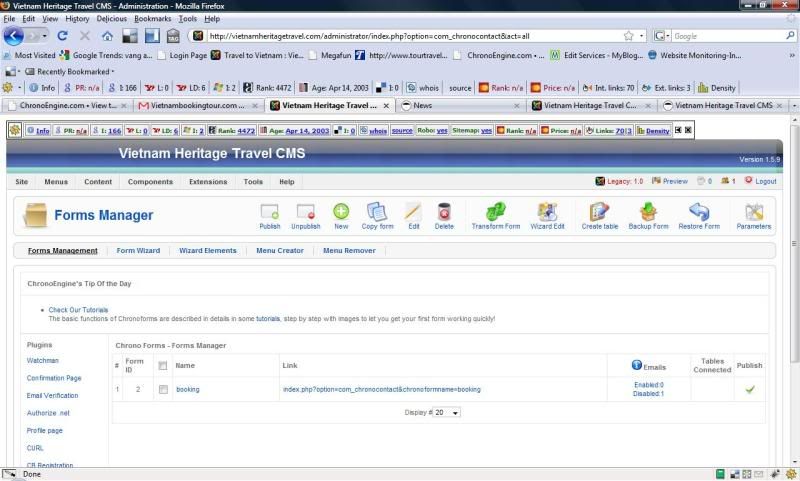Open the Site menu
This screenshot has width=800, height=481.
pos(21,182)
